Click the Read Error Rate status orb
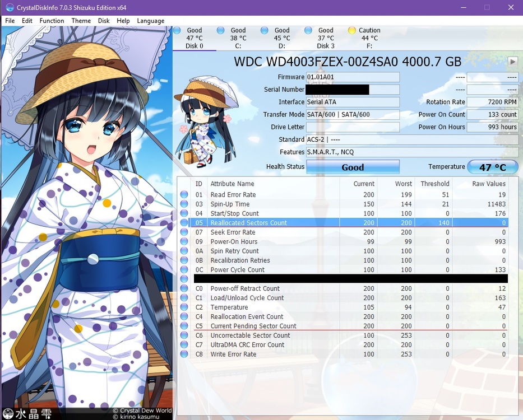The width and height of the screenshot is (523, 420). point(184,195)
